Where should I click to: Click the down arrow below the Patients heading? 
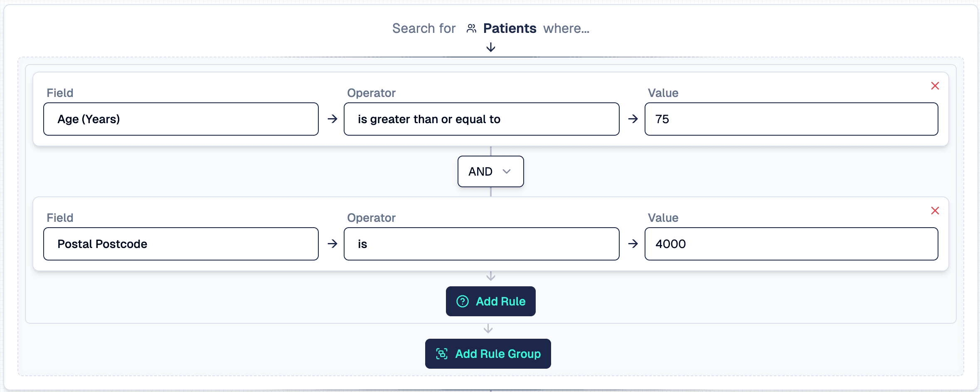click(x=491, y=47)
